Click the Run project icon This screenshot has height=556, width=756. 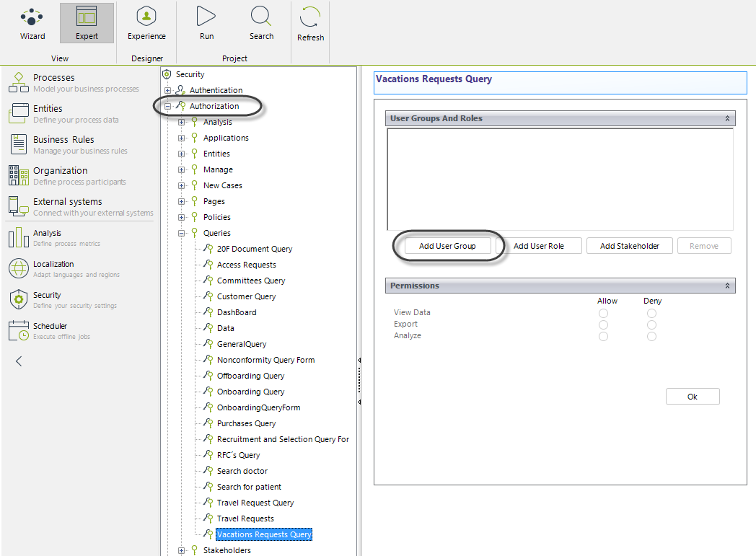coord(206,23)
